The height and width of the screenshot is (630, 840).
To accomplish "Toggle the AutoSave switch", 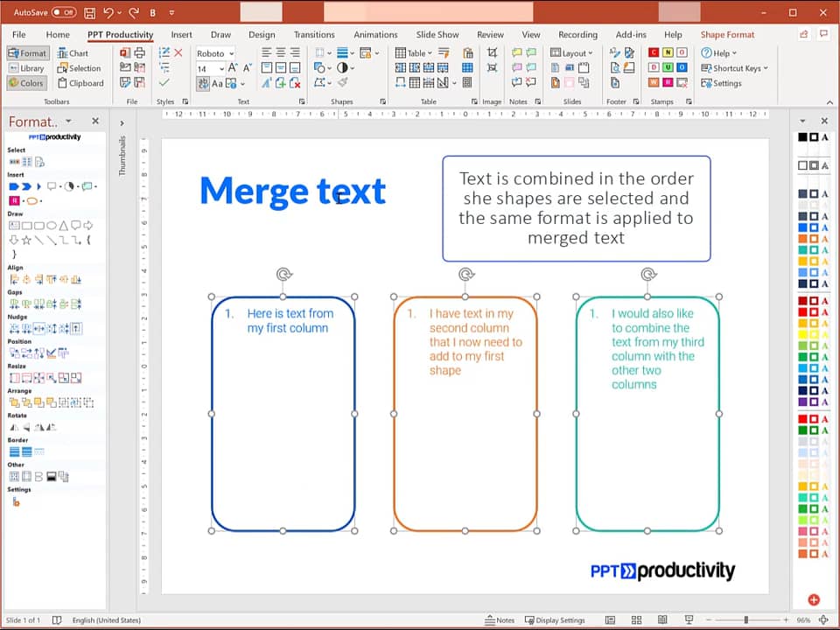I will [64, 13].
